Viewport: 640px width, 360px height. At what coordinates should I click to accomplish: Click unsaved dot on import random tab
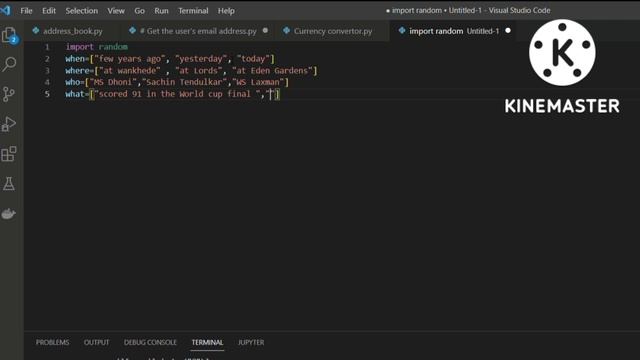pos(508,31)
